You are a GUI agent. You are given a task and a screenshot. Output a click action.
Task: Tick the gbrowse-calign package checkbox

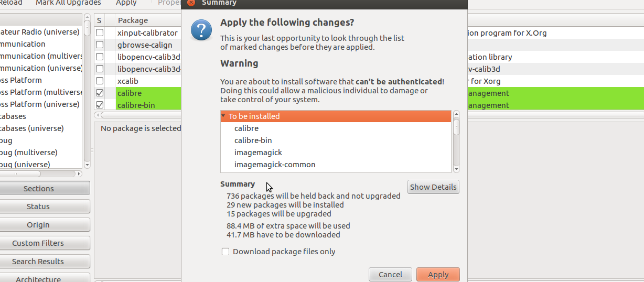click(x=100, y=45)
